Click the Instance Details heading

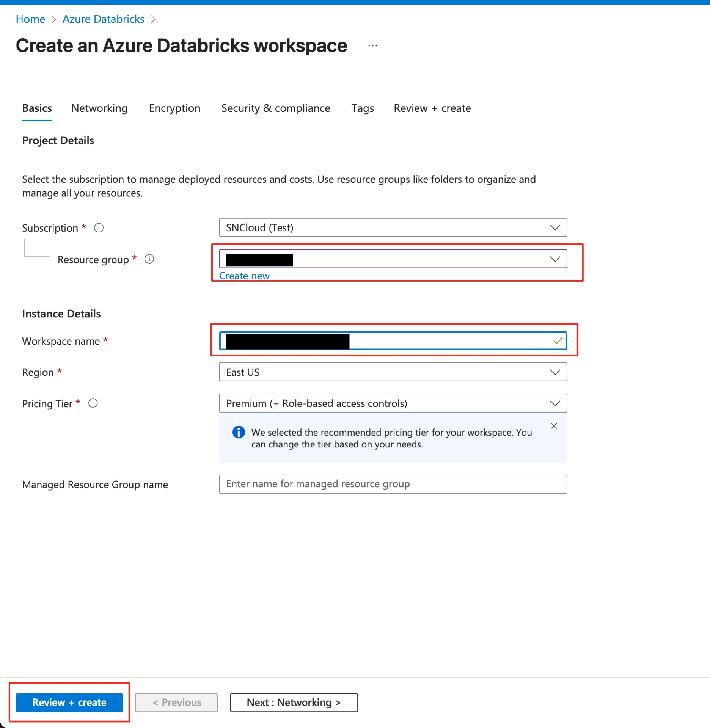point(61,314)
